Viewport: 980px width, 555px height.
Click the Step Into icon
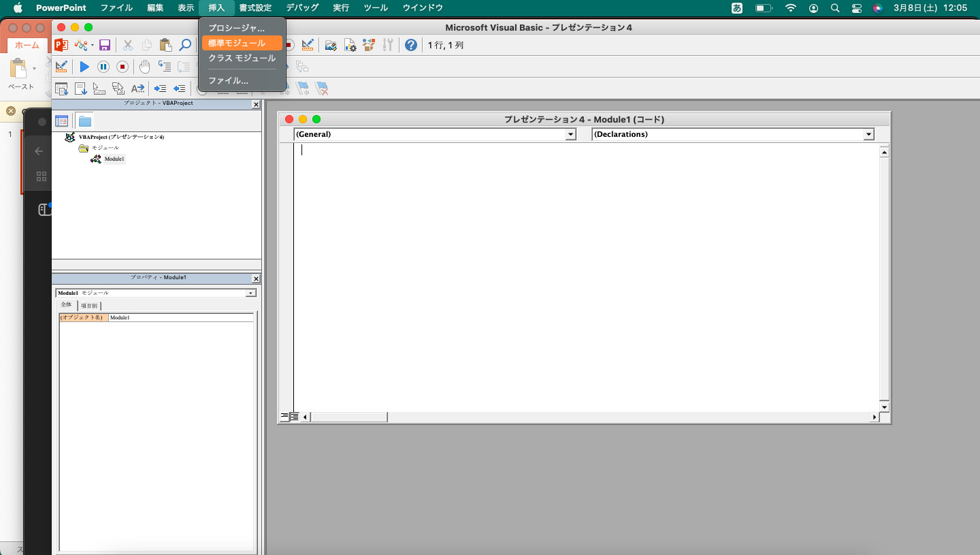point(164,67)
